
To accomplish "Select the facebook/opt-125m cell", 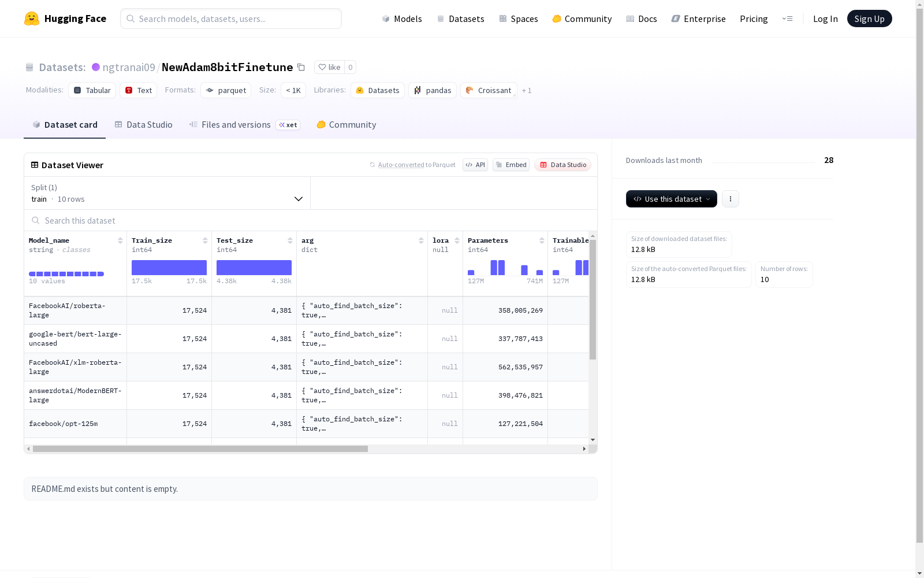I will 76,424.
